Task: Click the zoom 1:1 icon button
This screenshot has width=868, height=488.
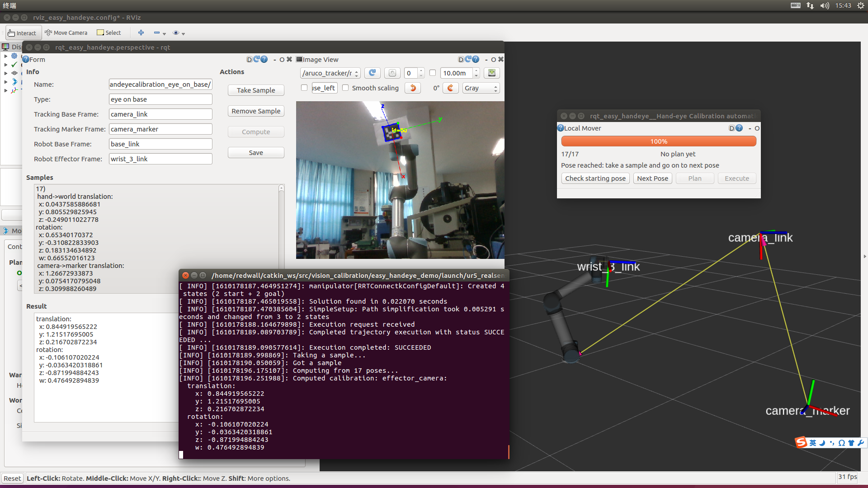Action: 392,73
